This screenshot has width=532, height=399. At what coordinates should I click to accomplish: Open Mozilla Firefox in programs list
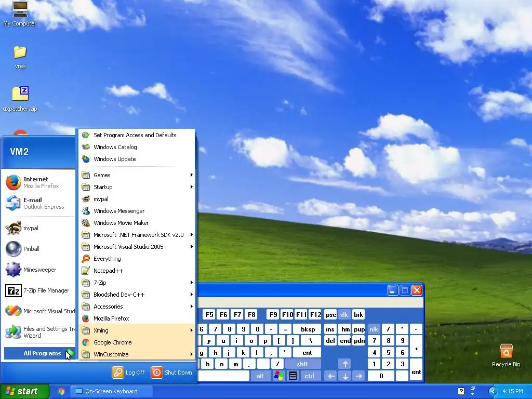[137, 318]
